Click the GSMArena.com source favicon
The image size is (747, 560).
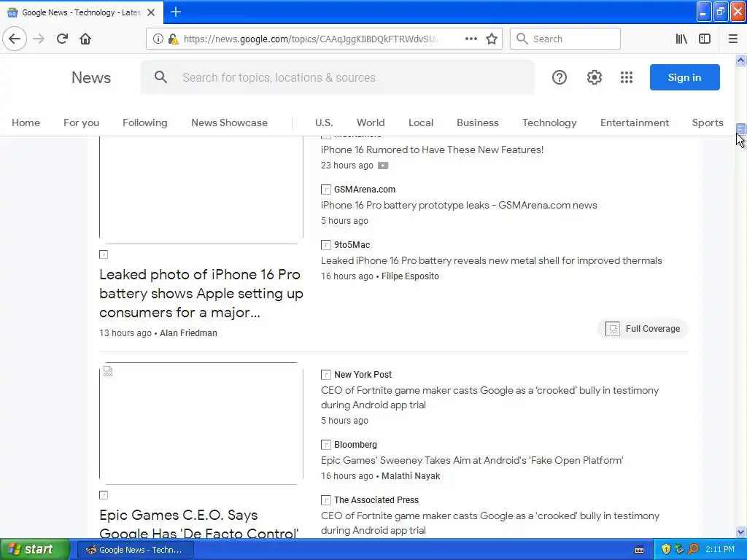click(x=326, y=190)
